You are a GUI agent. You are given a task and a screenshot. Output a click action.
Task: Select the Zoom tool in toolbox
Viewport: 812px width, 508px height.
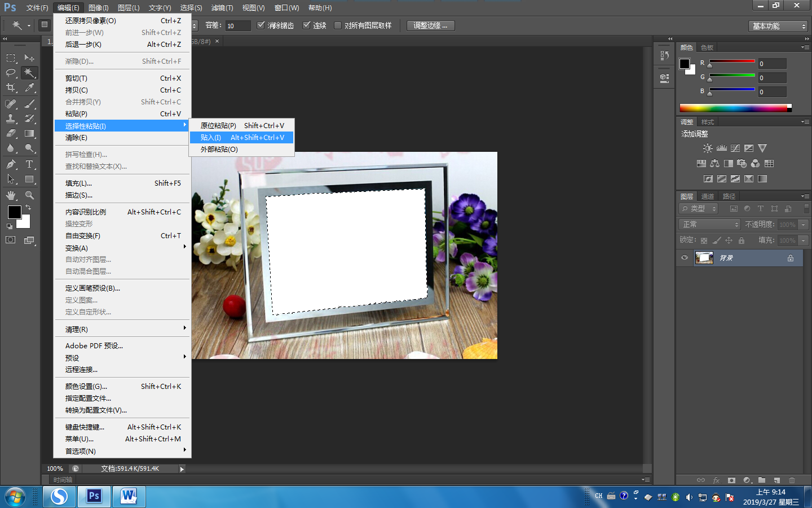point(29,195)
